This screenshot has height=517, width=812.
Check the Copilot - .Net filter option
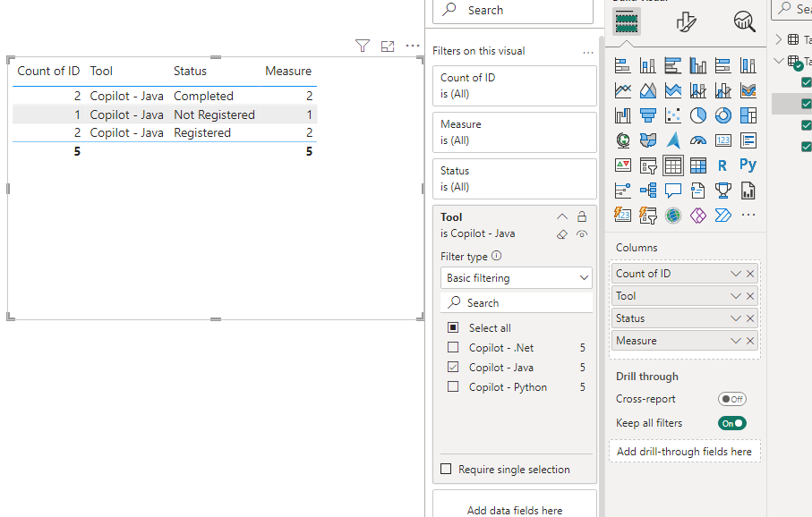point(453,347)
